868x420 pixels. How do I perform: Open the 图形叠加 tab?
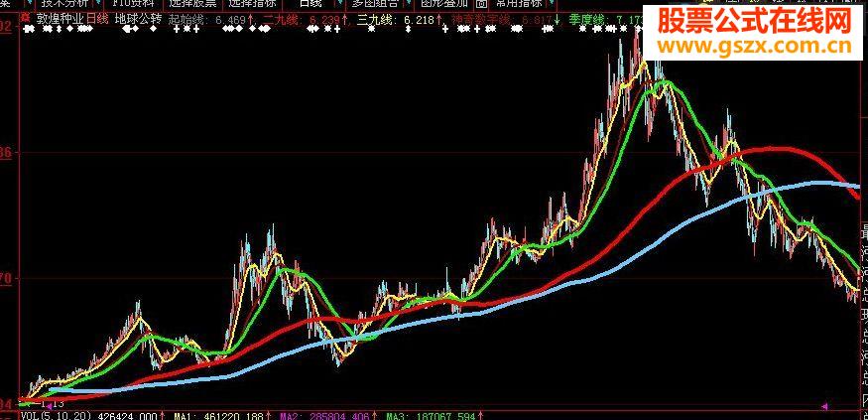coord(444,3)
